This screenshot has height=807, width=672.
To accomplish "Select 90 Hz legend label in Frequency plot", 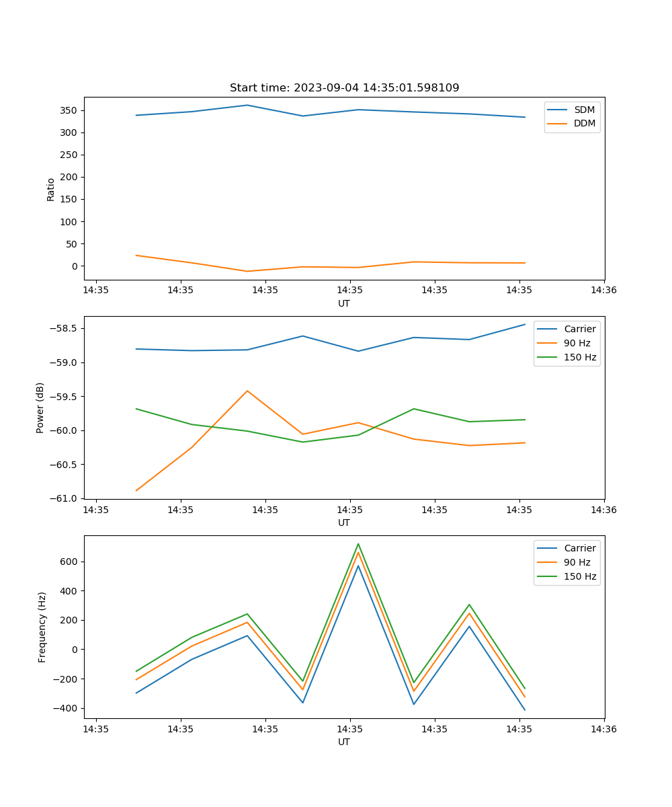I will pos(577,562).
